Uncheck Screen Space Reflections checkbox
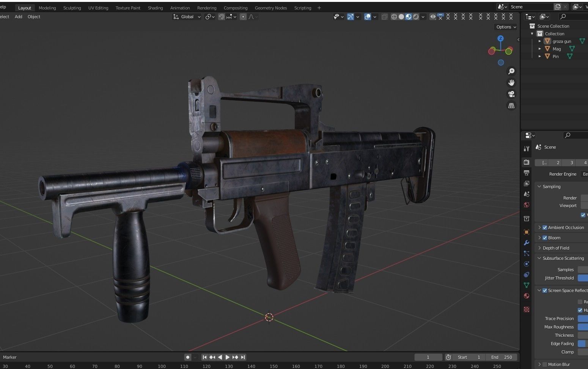The height and width of the screenshot is (369, 588). point(545,290)
